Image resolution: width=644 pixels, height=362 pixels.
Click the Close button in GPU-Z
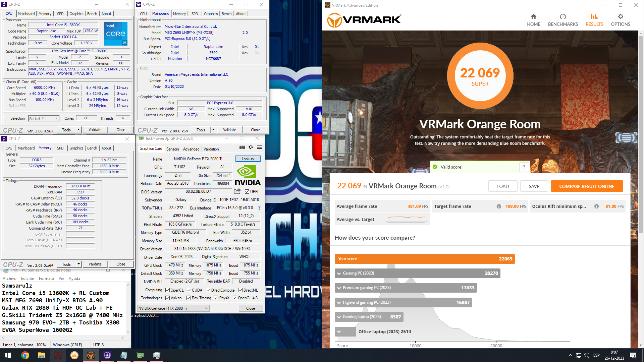pyautogui.click(x=251, y=308)
